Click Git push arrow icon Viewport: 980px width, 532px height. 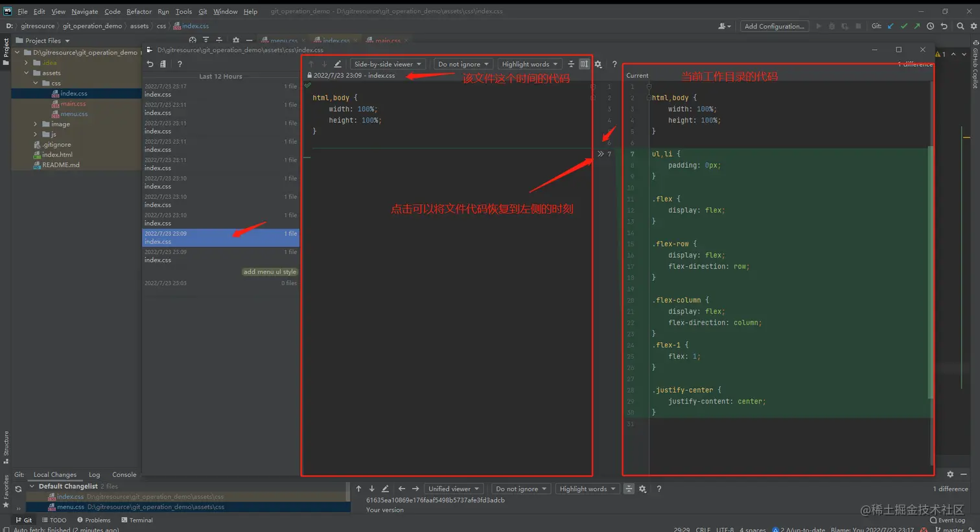(x=916, y=26)
